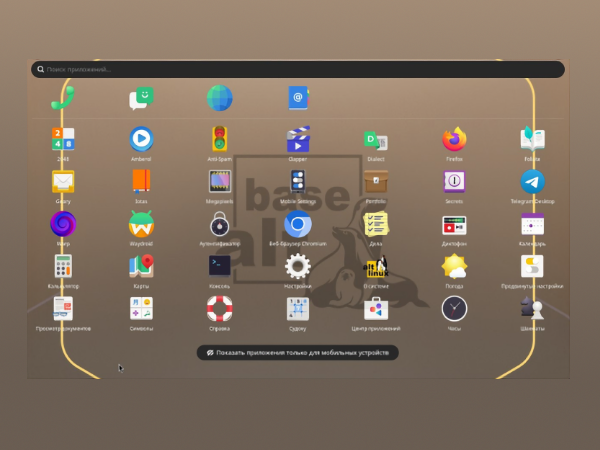Launch the 2048 game

[63, 139]
